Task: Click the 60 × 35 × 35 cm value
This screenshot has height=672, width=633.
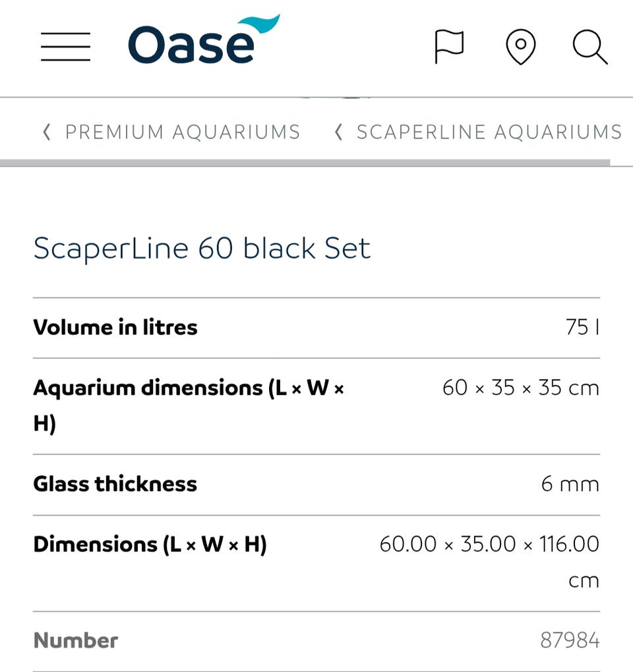Action: pos(520,388)
